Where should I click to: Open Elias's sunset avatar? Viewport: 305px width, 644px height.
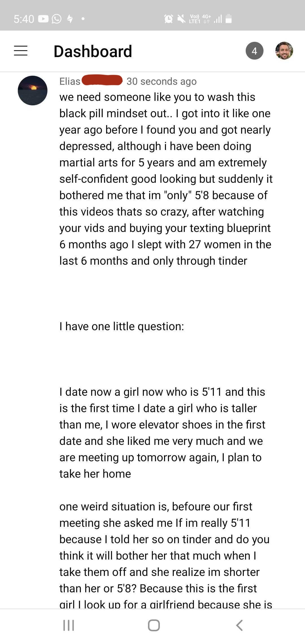pos(32,90)
